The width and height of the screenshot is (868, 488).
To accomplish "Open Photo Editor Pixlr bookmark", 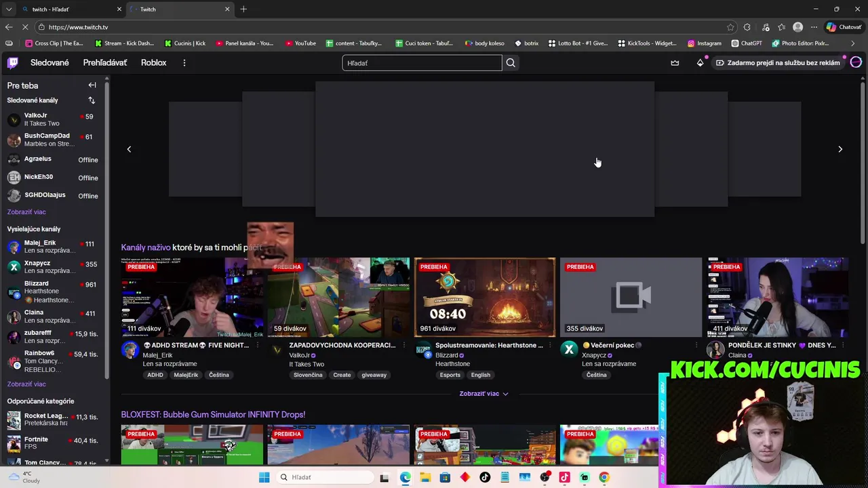I will 800,43.
